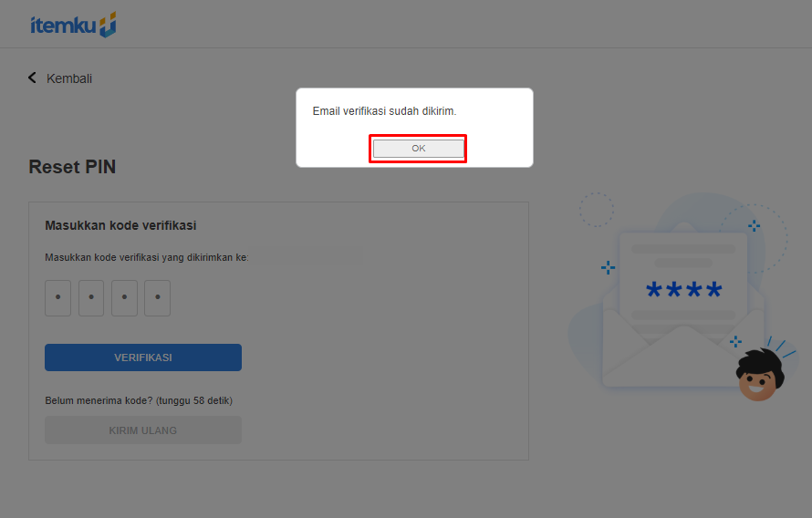Viewport: 812px width, 518px height.
Task: Click the blue sparkle left of the envelope
Action: (x=608, y=267)
